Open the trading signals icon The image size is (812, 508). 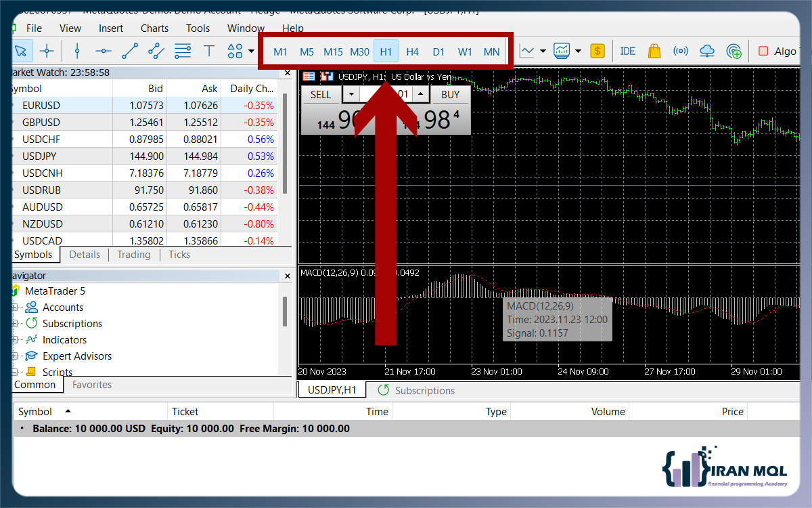click(681, 51)
